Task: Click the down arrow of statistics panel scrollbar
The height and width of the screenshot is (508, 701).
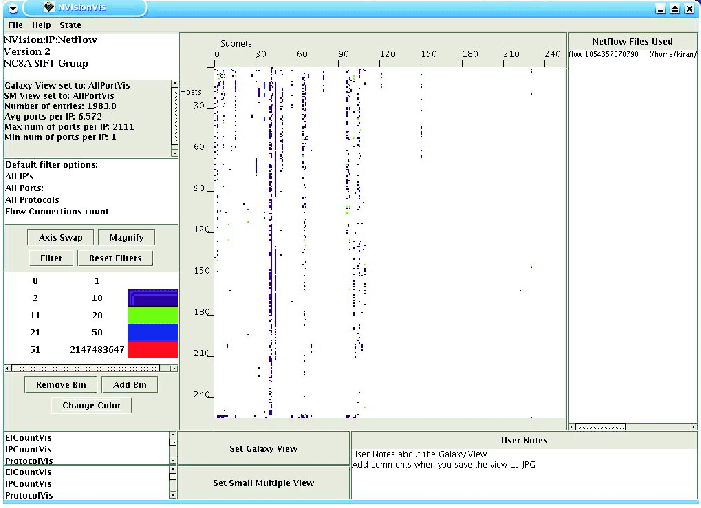Action: point(174,153)
